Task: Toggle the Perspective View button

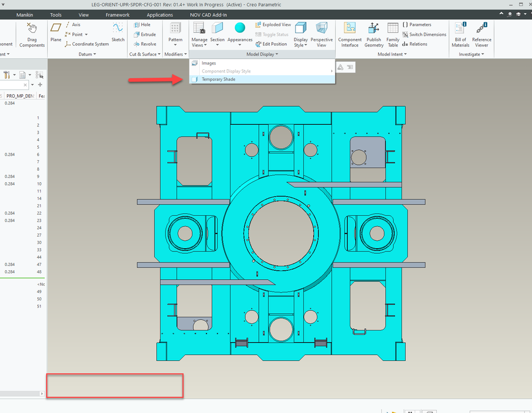Action: pyautogui.click(x=321, y=35)
